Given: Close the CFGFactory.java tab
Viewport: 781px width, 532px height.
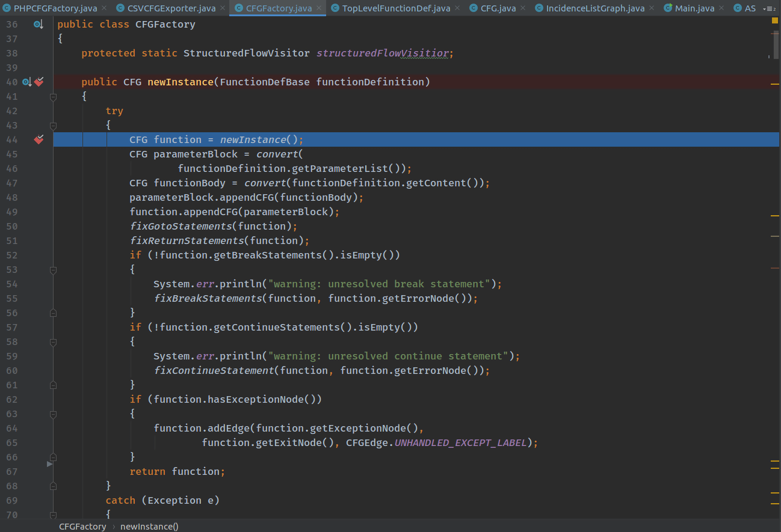Looking at the screenshot, I should coord(319,8).
